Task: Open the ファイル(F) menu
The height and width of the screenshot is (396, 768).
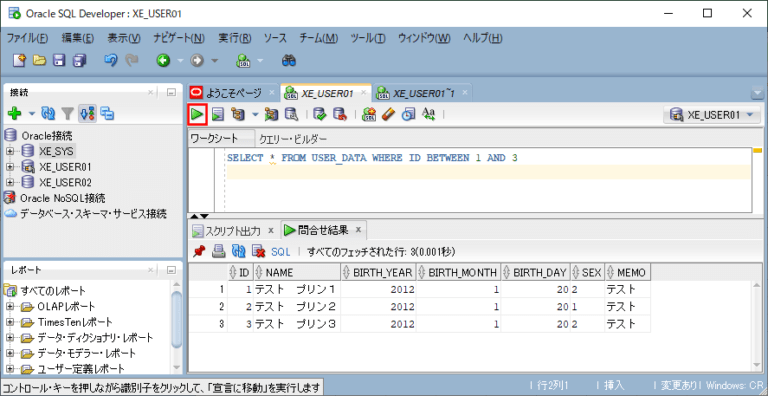Action: [x=27, y=38]
